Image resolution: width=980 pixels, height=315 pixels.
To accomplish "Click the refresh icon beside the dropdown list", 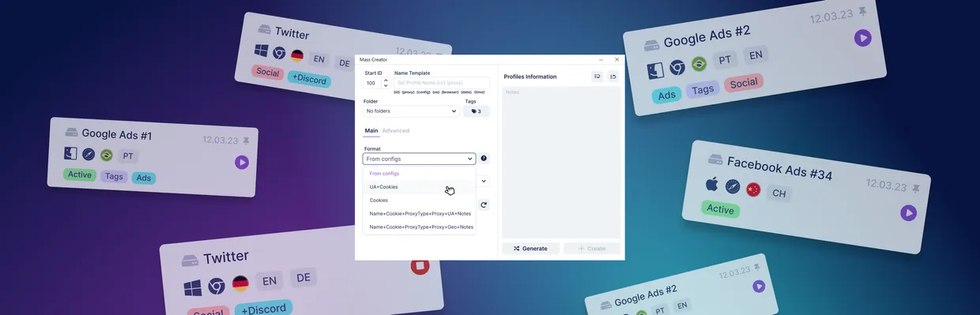I will (484, 204).
